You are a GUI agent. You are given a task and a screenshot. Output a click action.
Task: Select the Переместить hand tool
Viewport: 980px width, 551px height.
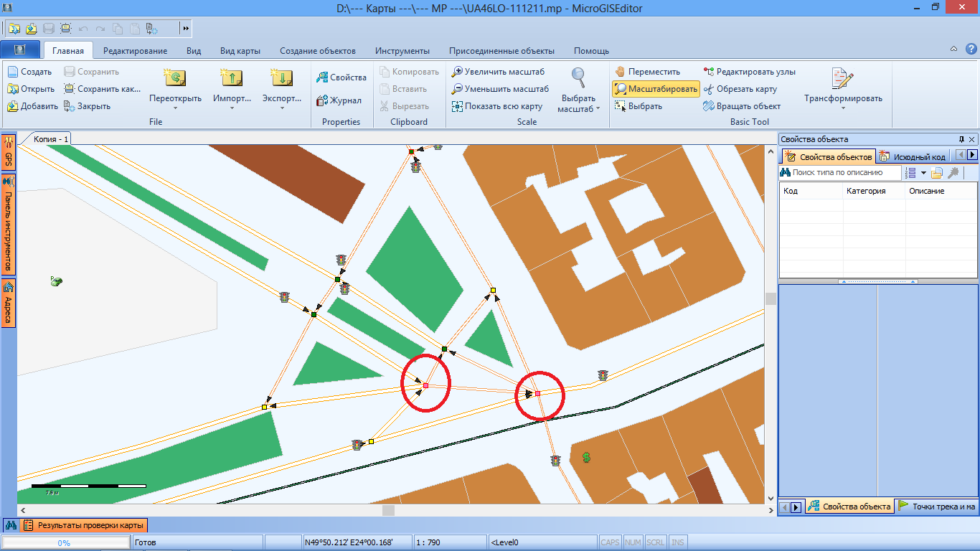point(647,72)
